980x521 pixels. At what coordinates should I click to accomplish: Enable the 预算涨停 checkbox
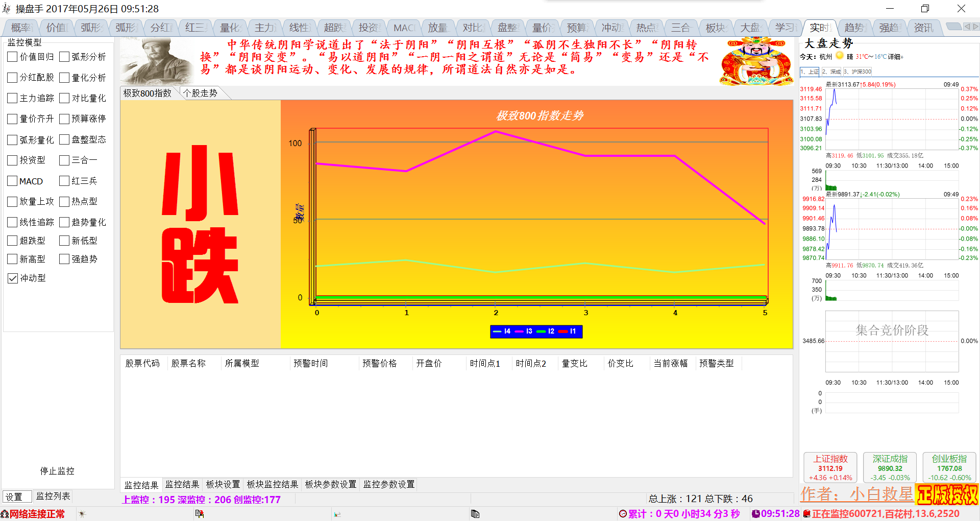(x=64, y=119)
